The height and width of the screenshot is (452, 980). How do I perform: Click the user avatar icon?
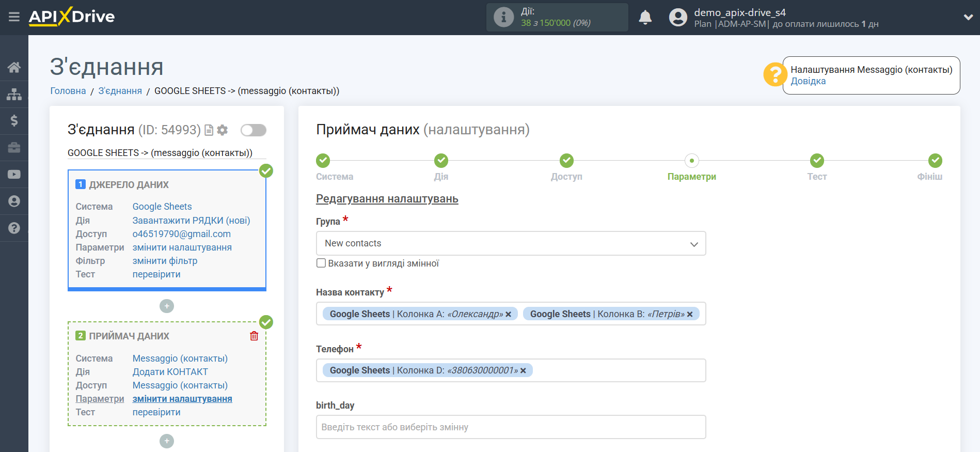point(678,18)
